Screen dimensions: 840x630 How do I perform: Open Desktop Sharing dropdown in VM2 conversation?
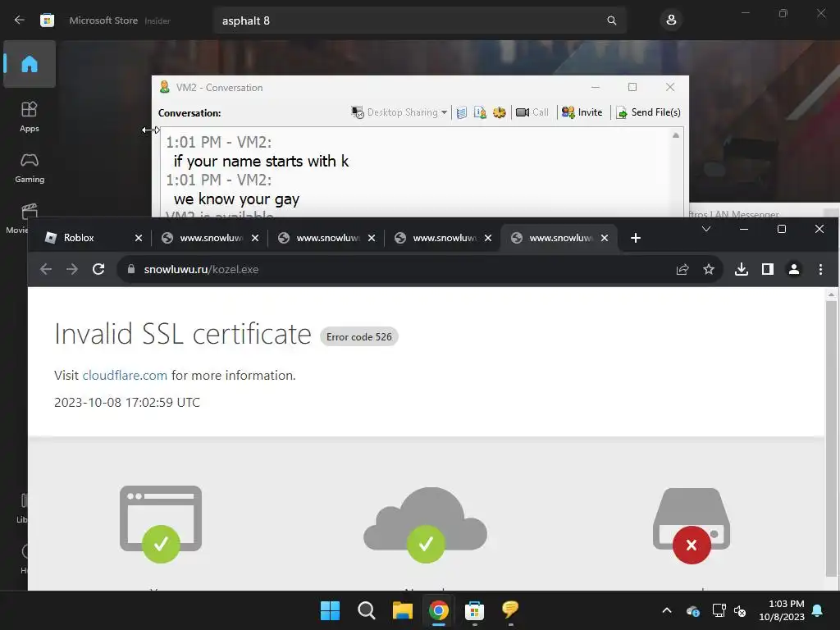(399, 112)
